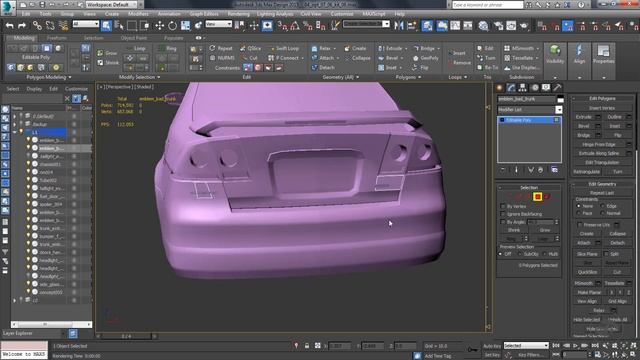Open the Motion command panel tab
Image resolution: width=640 pixels, height=360 pixels.
click(x=534, y=87)
